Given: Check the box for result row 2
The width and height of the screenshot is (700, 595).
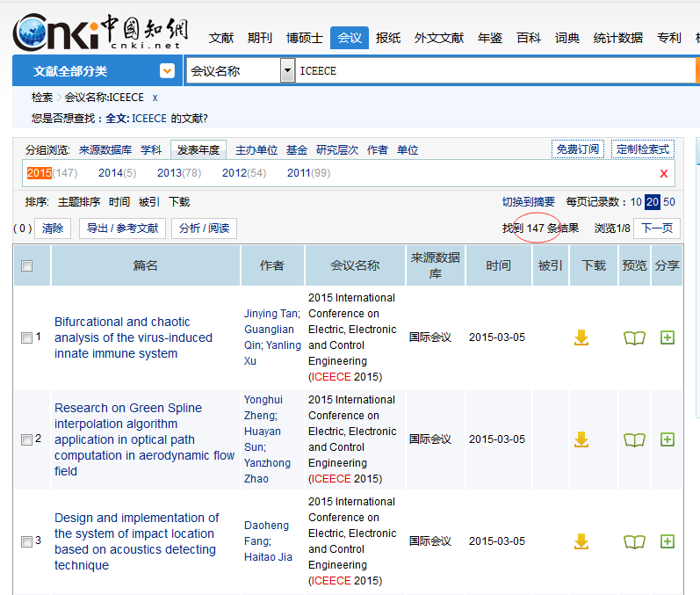Looking at the screenshot, I should point(26,439).
